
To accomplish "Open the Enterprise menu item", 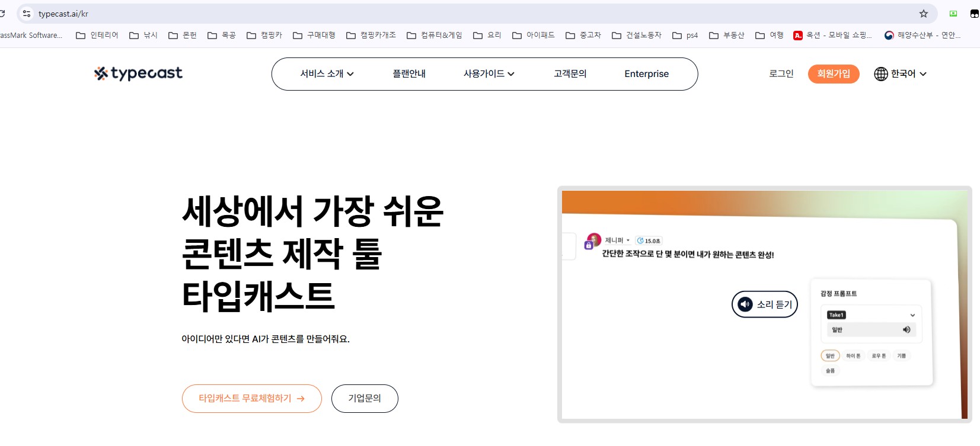I will tap(647, 74).
